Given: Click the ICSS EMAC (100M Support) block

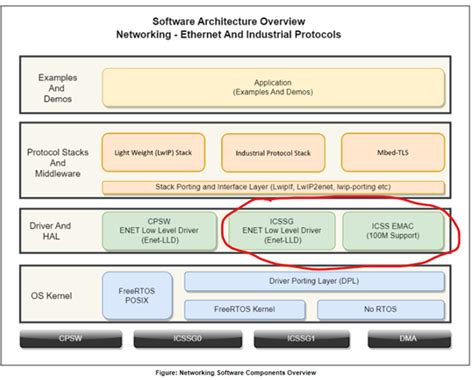Looking at the screenshot, I should point(393,231).
